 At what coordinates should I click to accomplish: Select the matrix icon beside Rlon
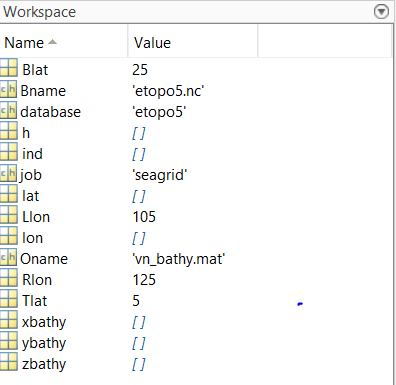click(9, 278)
